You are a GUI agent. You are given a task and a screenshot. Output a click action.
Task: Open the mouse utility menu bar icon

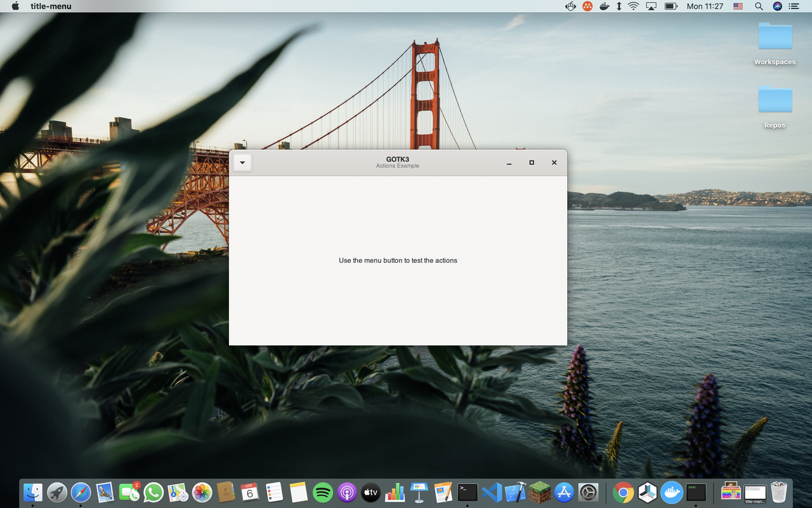tap(570, 6)
